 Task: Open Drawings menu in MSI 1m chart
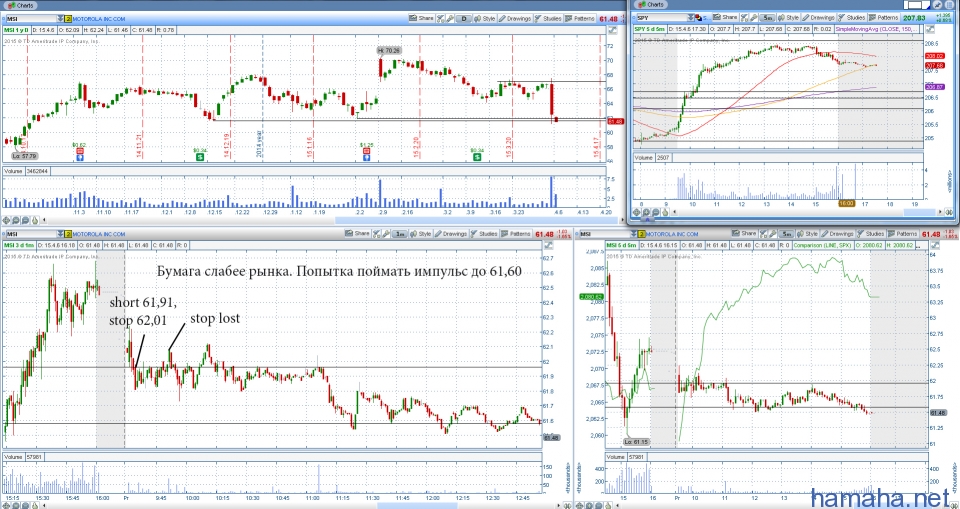point(451,234)
